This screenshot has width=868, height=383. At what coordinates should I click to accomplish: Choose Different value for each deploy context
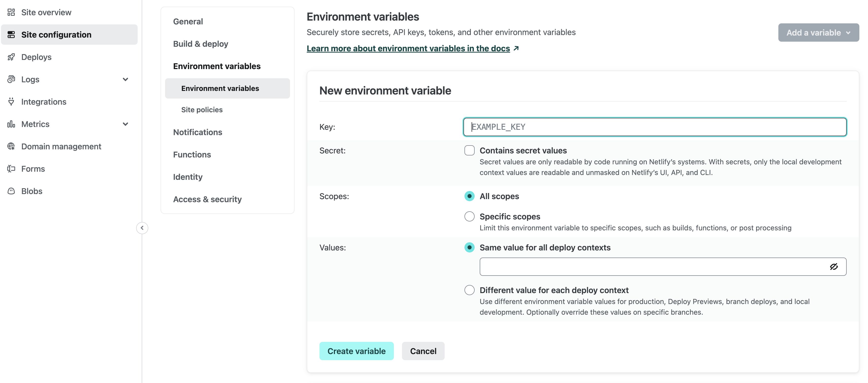click(x=469, y=290)
